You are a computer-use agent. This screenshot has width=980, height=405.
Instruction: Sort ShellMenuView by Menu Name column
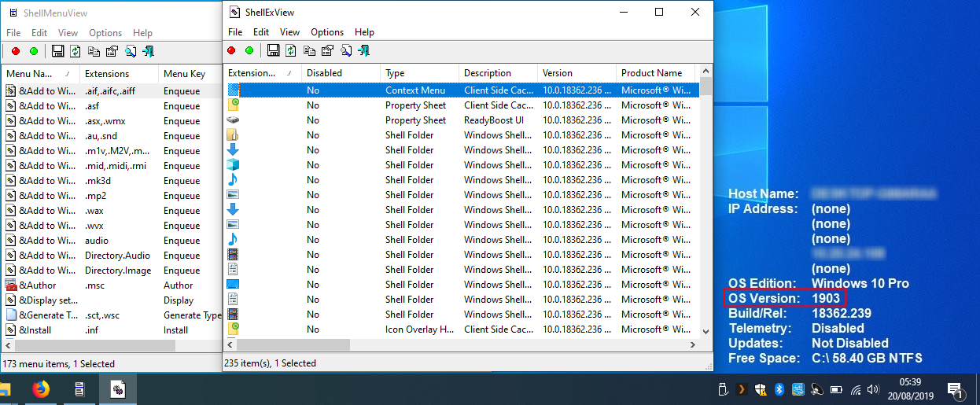click(x=30, y=74)
